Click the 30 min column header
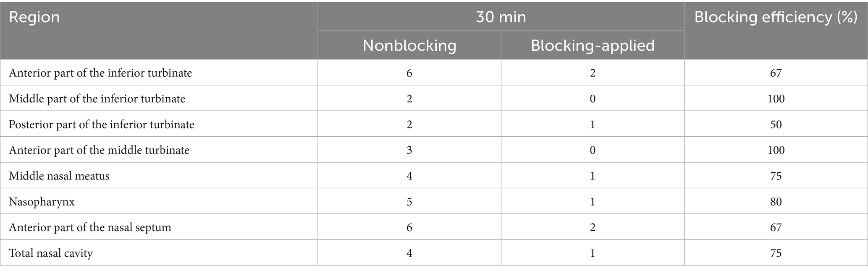Viewport: 868px width, 273px height. 501,18
